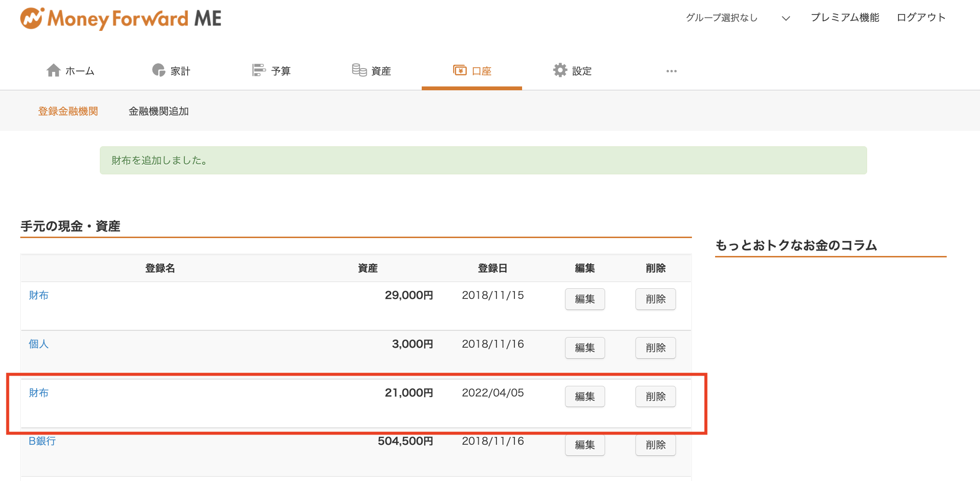Screen dimensions: 980x481
Task: Click the 資産 coins stack icon
Action: click(x=359, y=71)
